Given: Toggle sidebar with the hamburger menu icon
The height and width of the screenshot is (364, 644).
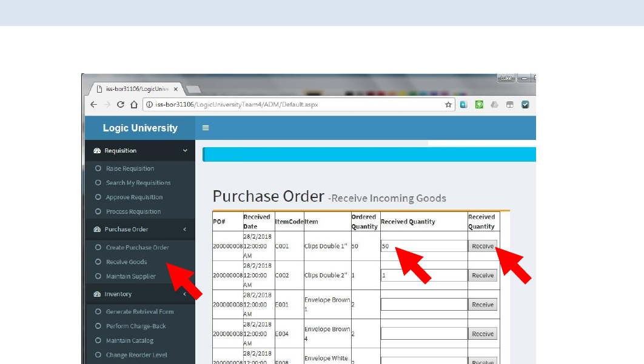Looking at the screenshot, I should click(206, 128).
